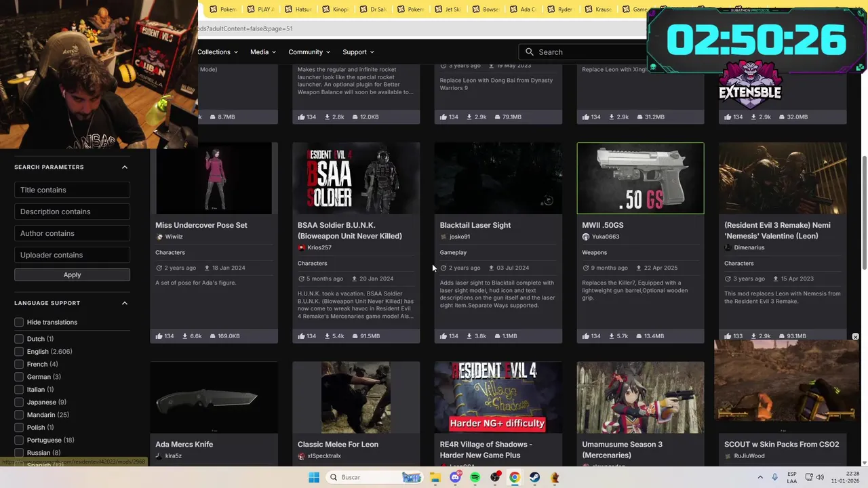The width and height of the screenshot is (868, 488).
Task: Open the Windows Start menu
Action: [x=314, y=477]
